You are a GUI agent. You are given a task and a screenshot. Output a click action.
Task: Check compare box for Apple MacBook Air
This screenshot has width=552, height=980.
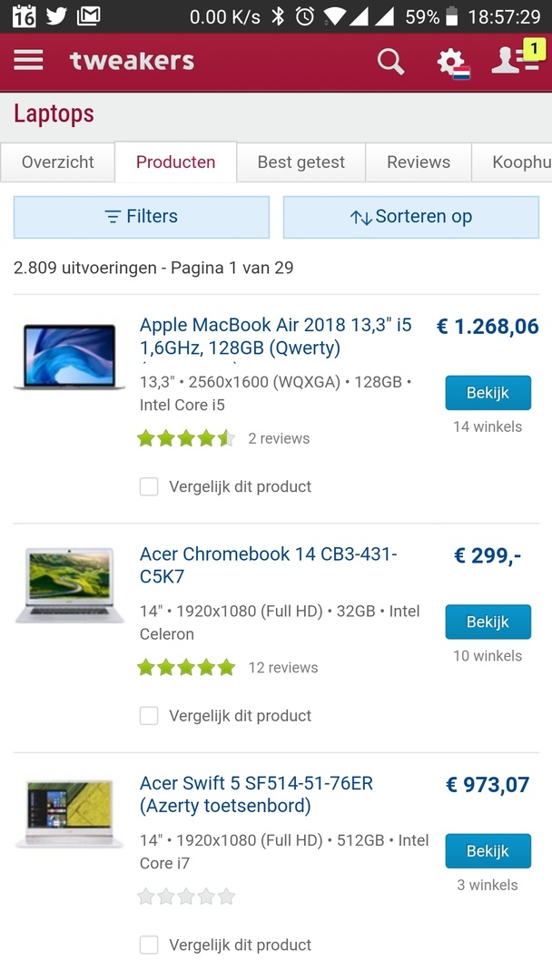tap(149, 487)
